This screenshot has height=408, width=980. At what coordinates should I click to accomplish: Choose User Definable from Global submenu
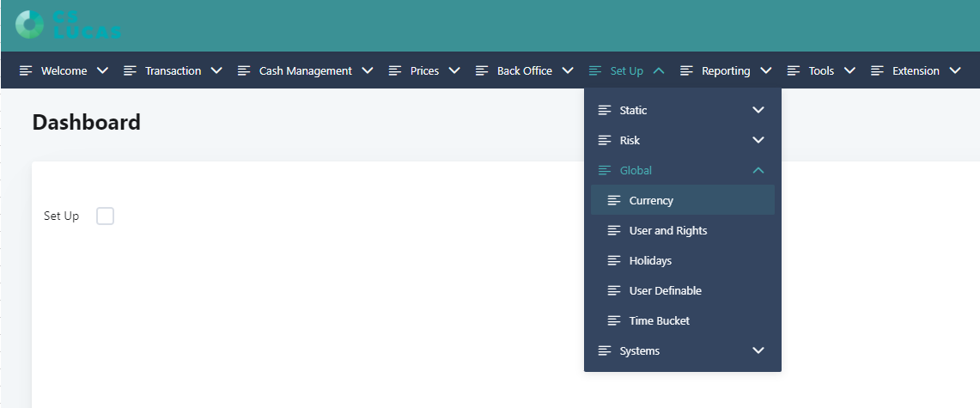coord(665,291)
